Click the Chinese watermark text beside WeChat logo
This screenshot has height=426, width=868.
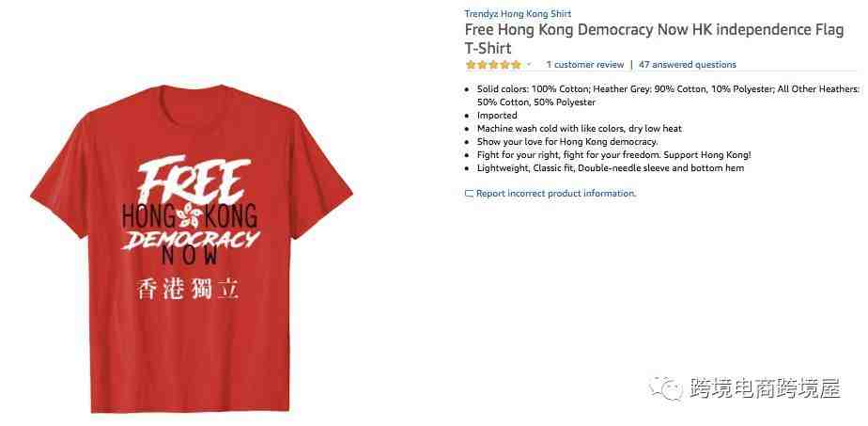click(x=766, y=388)
